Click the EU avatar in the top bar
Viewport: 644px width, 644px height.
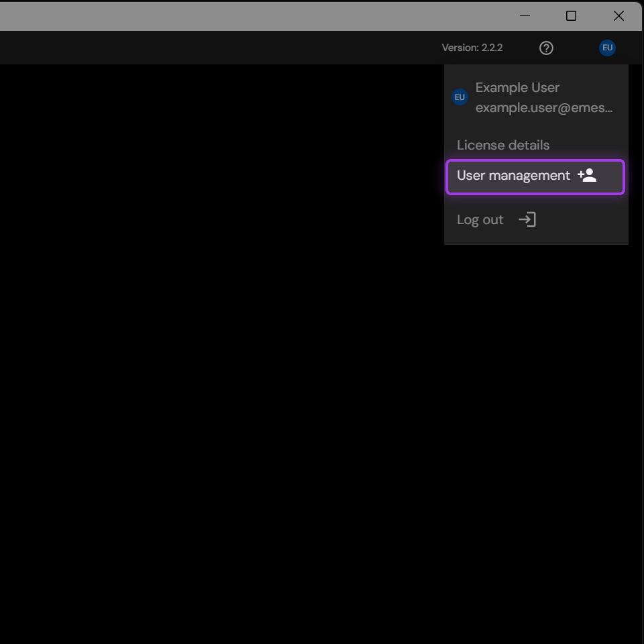coord(607,48)
